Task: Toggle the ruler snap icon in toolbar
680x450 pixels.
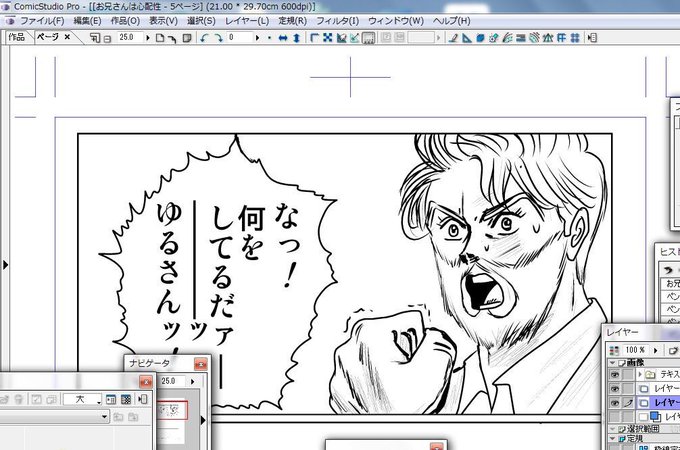Action: (x=341, y=38)
